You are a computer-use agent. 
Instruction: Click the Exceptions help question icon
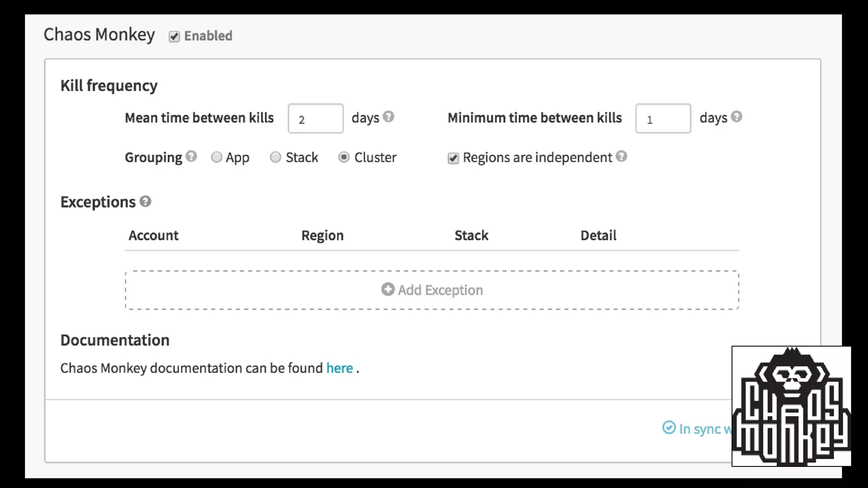(145, 201)
